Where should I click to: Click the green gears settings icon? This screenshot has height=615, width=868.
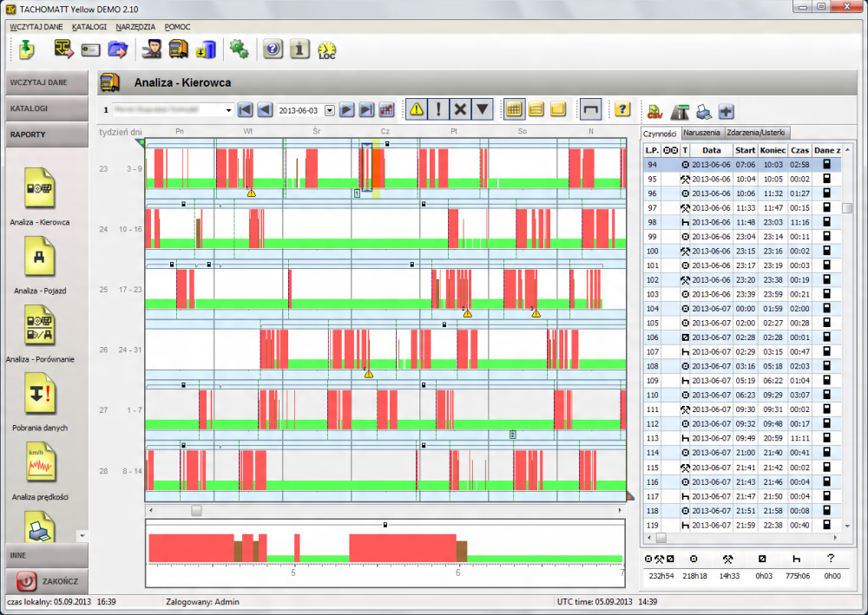pyautogui.click(x=239, y=49)
